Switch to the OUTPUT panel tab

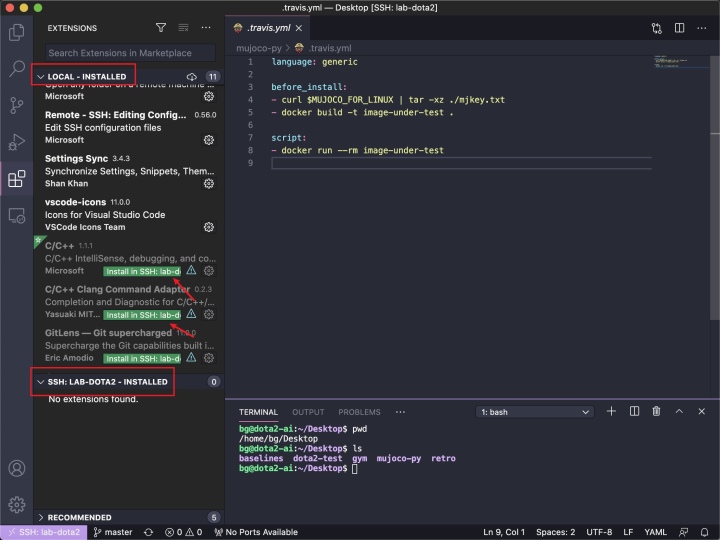pos(308,412)
